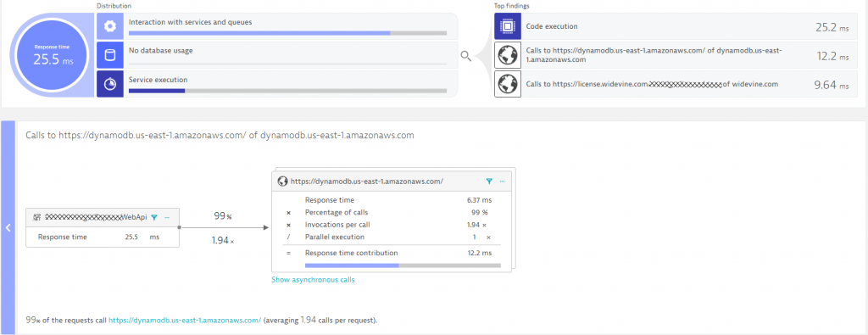Click the 'Response time contribution' row label

[x=352, y=253]
